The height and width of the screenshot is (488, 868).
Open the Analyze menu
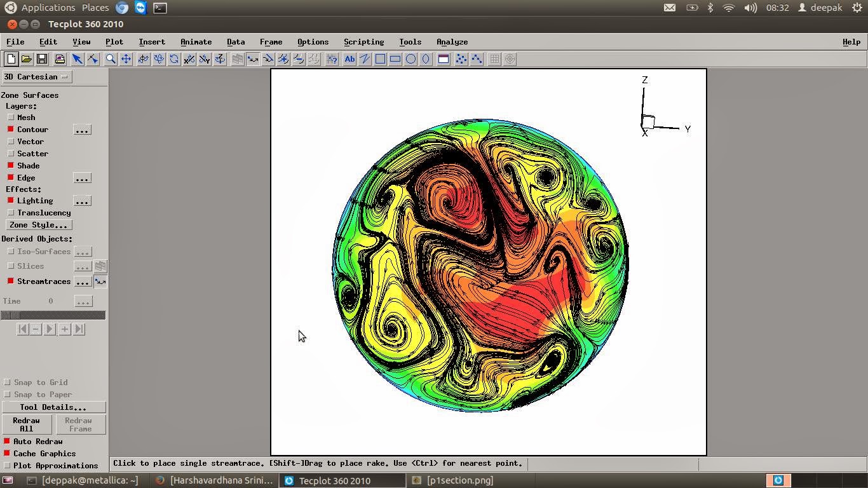[x=452, y=42]
